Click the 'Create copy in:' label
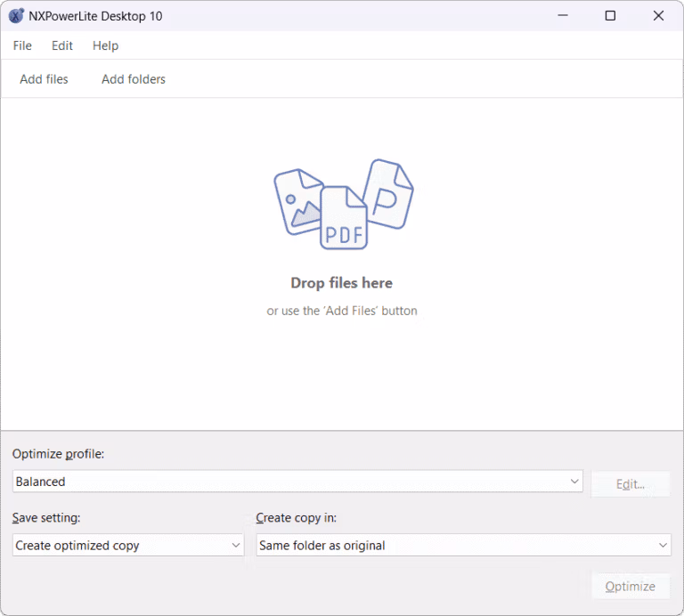 (x=297, y=517)
